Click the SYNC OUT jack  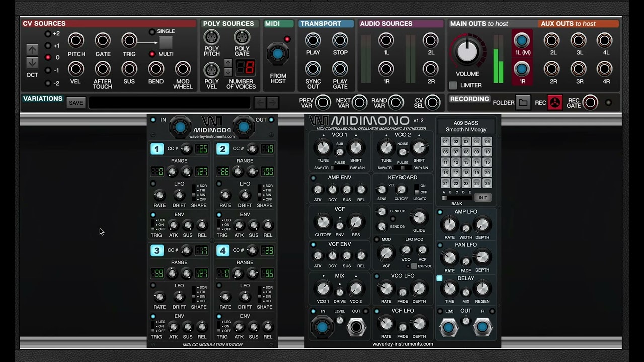(x=313, y=69)
